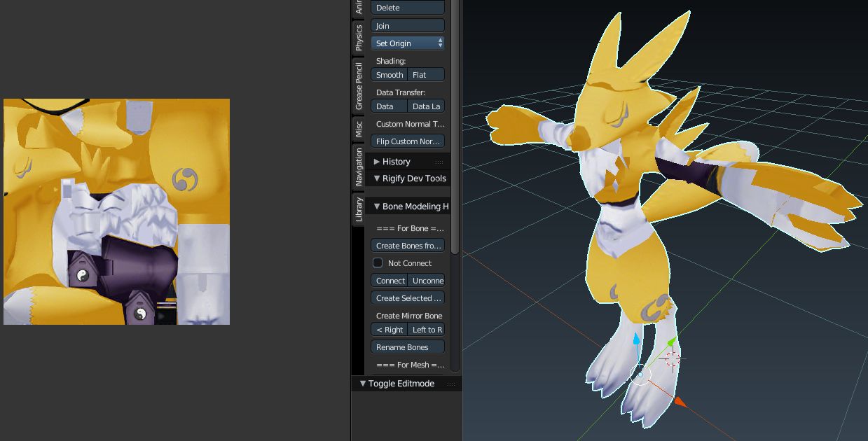The height and width of the screenshot is (441, 868).
Task: Click the Join button
Action: pyautogui.click(x=408, y=26)
